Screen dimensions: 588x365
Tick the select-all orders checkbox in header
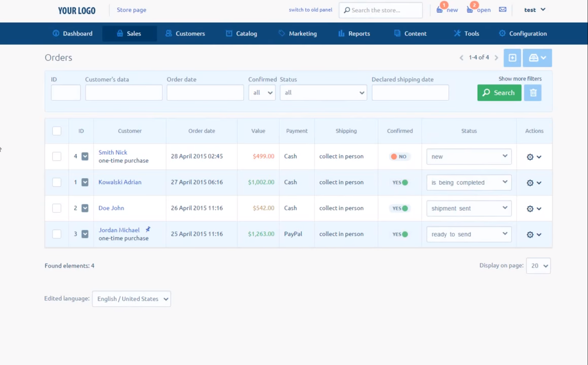tap(57, 131)
